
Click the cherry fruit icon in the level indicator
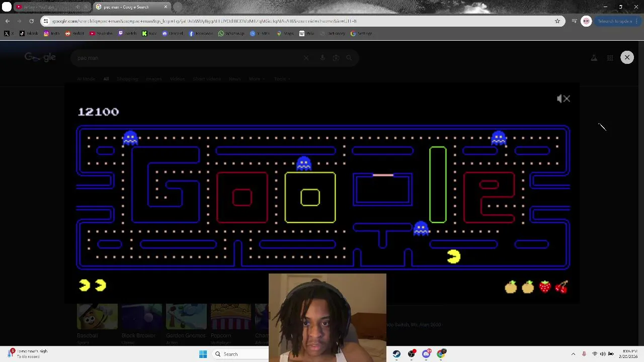click(561, 287)
